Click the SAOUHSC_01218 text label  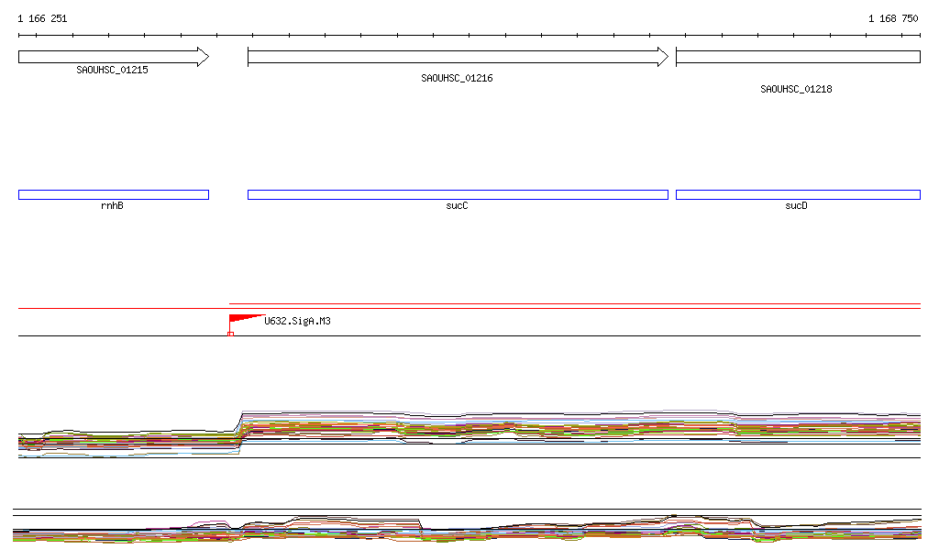tap(796, 90)
